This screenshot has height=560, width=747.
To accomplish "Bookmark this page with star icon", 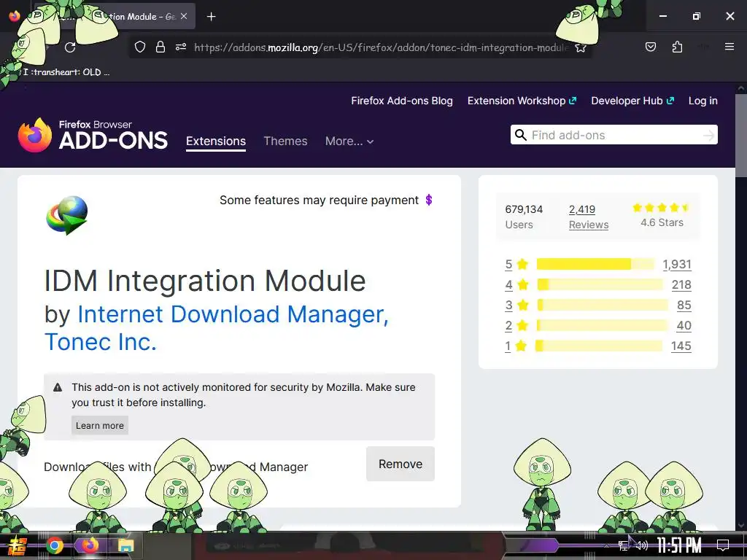I will point(580,47).
